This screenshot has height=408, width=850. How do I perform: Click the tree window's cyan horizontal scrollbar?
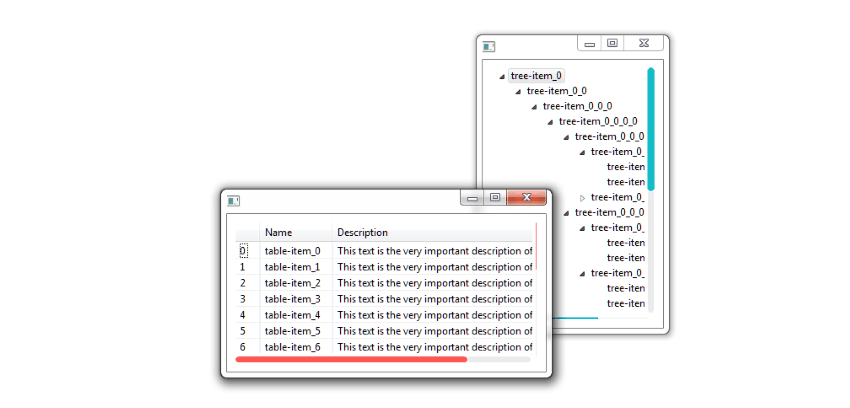click(x=575, y=318)
